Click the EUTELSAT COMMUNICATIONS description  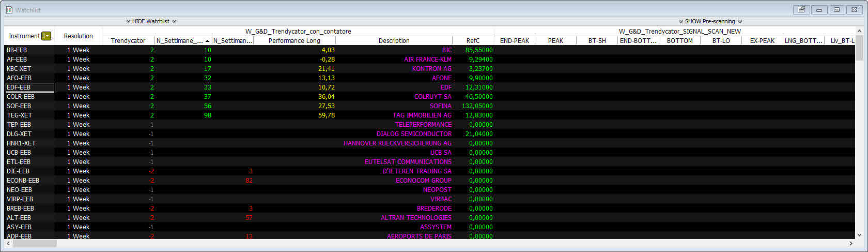pos(408,162)
